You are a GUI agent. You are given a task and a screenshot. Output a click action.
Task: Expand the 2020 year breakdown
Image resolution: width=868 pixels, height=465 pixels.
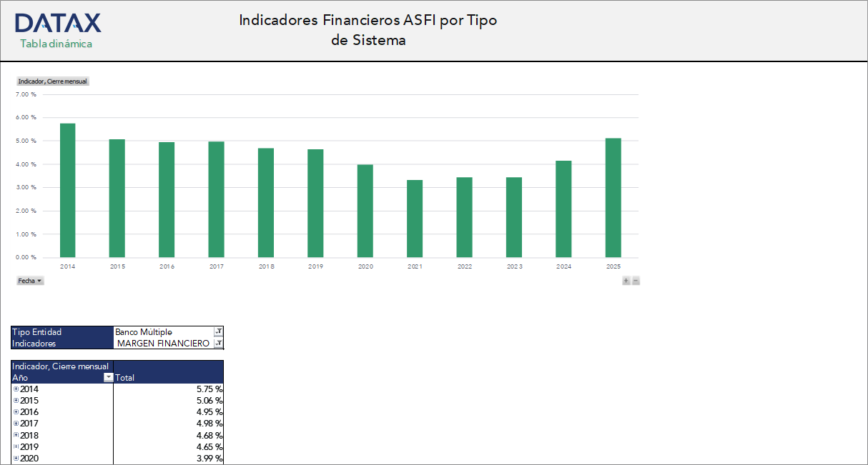click(x=16, y=458)
